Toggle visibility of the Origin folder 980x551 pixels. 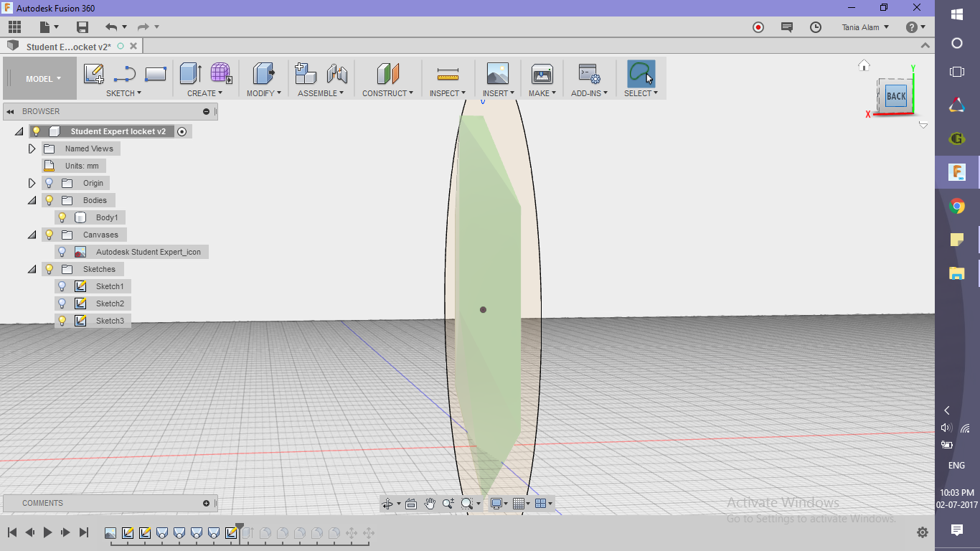pos(49,183)
